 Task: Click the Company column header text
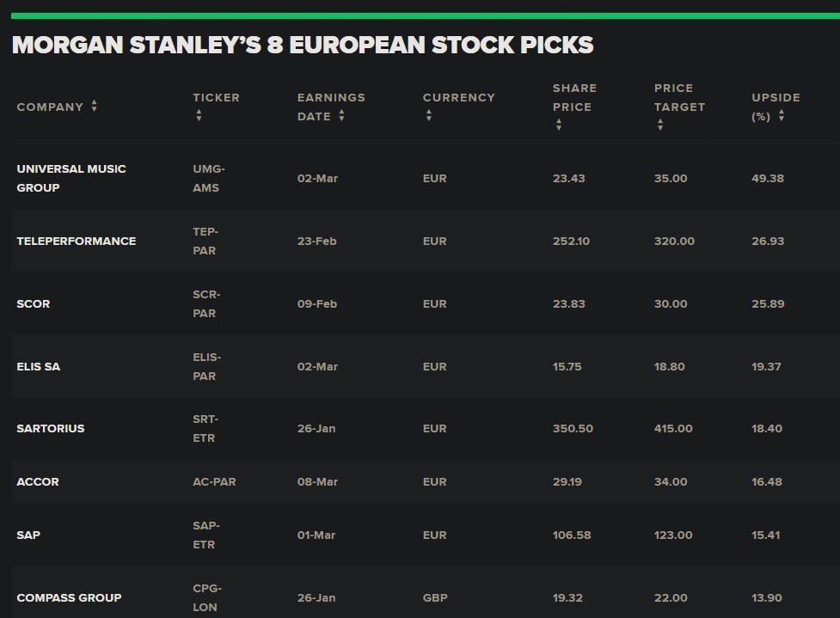tap(50, 107)
